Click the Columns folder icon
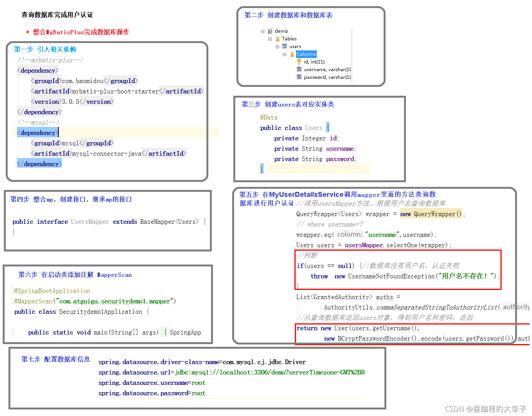The image size is (532, 416). (x=292, y=54)
